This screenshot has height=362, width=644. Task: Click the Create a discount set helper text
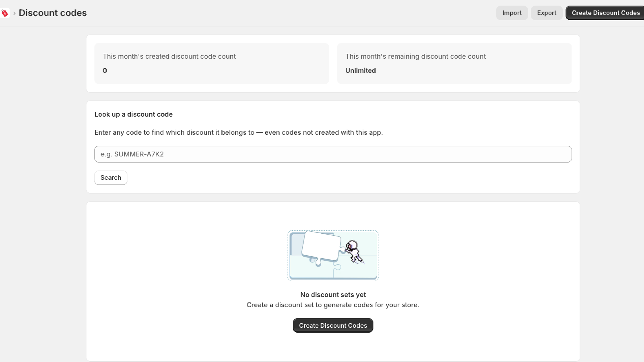[x=333, y=305]
